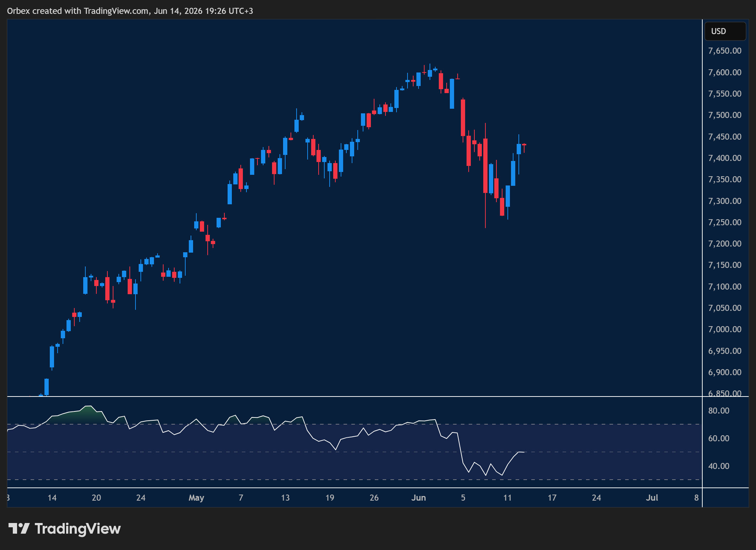756x550 pixels.
Task: Click the 7,500.00 price axis label
Action: coord(725,115)
